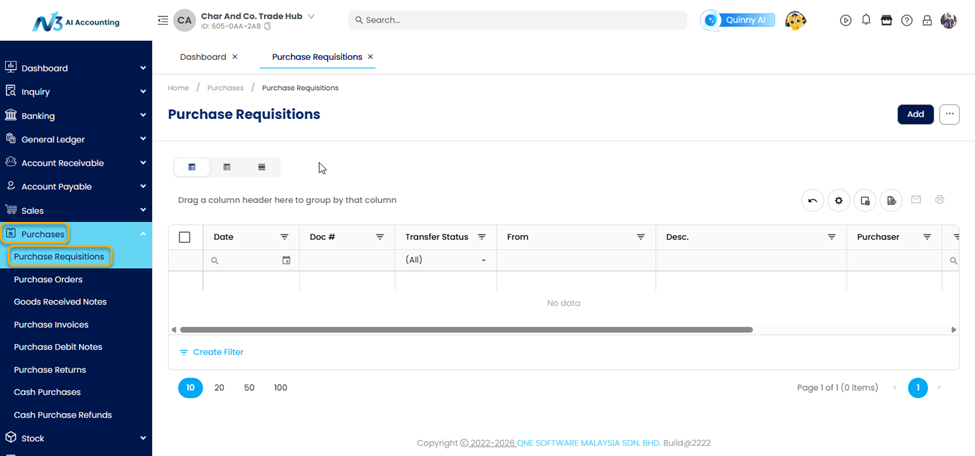Click the Home breadcrumb link
The width and height of the screenshot is (975, 456).
(x=178, y=88)
